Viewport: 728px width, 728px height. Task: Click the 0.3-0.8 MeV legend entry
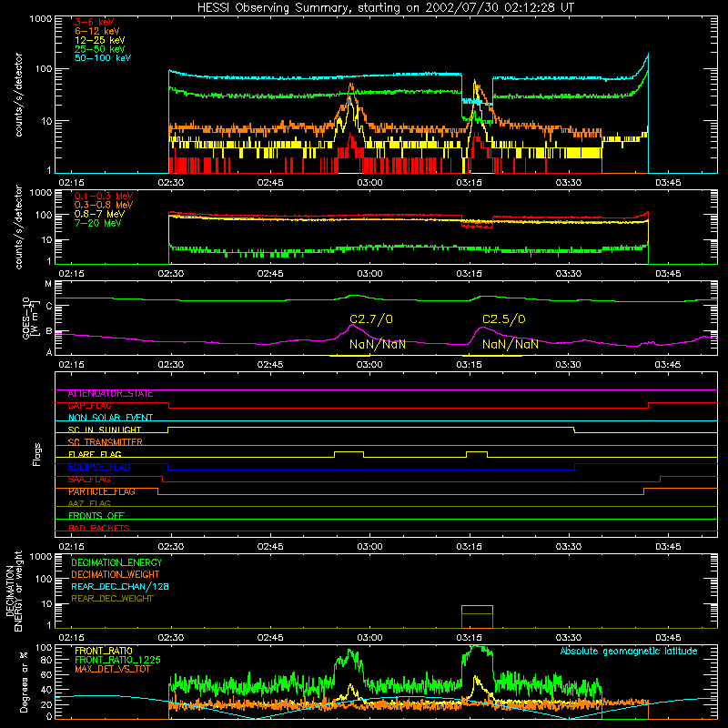click(104, 205)
